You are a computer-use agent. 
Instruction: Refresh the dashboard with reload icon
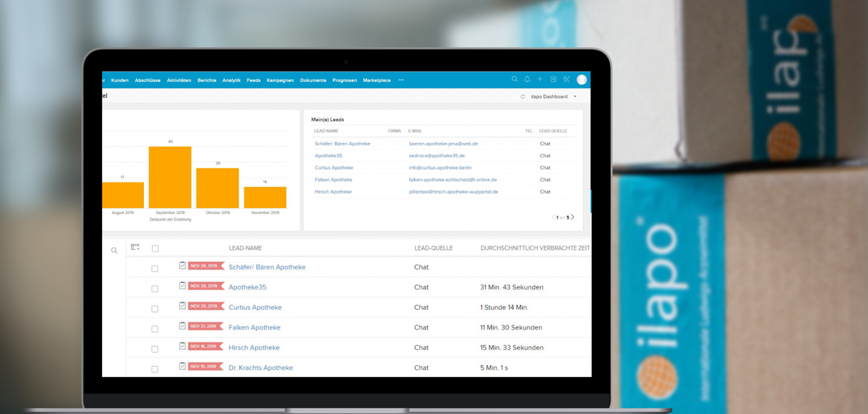click(523, 96)
